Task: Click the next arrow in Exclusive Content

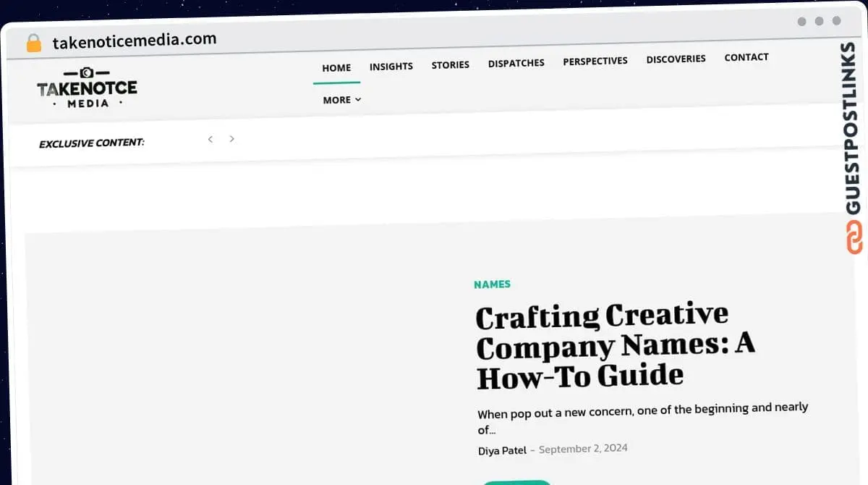Action: (231, 138)
